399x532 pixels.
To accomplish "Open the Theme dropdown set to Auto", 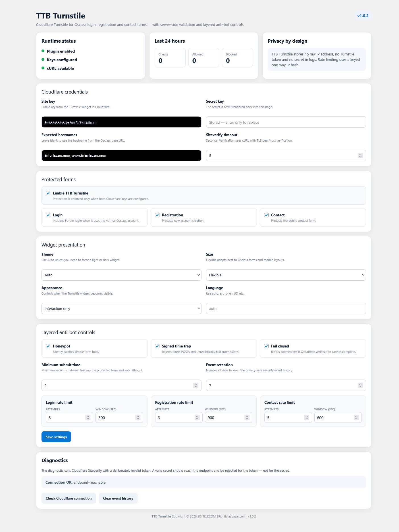I will click(x=121, y=275).
